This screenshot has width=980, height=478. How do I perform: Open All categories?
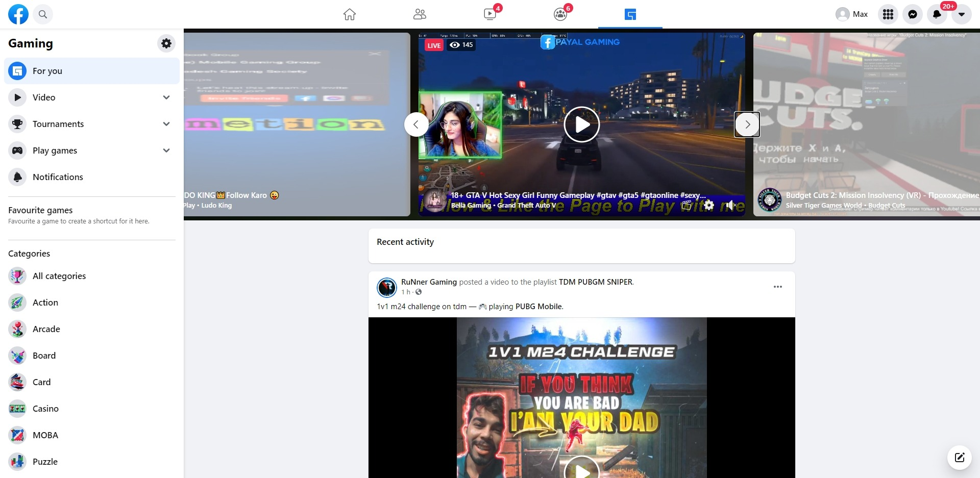coord(92,276)
